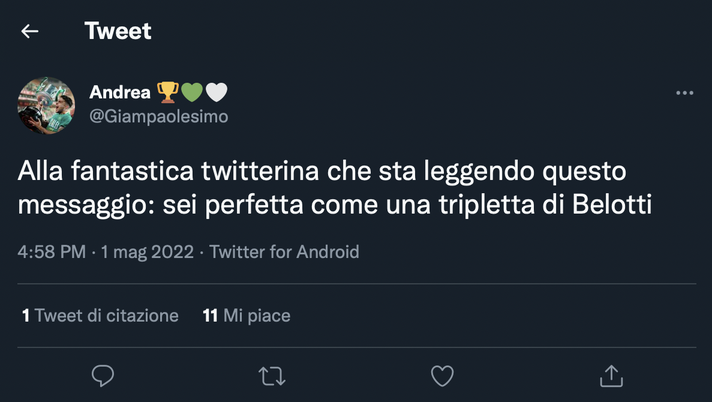The width and height of the screenshot is (712, 402).
Task: Click the green heart emoji
Action: point(192,93)
